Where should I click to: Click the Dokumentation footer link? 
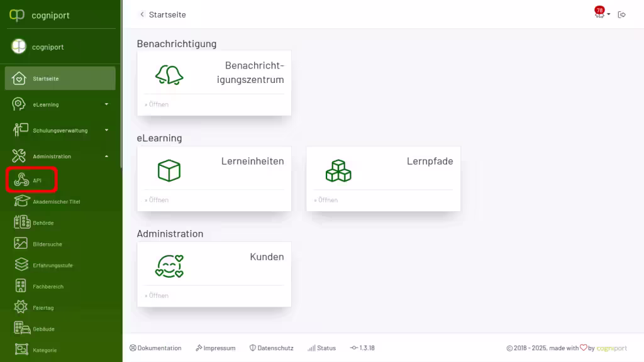click(155, 348)
